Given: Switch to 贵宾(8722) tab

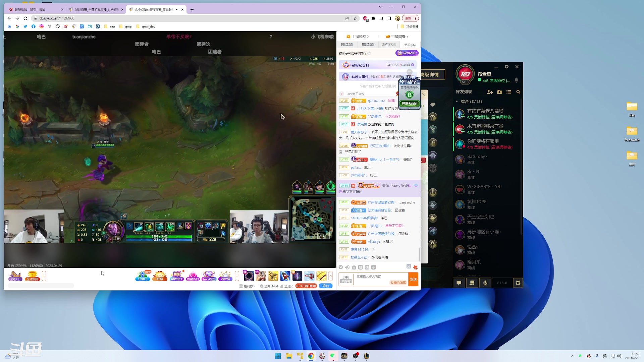Looking at the screenshot, I should (x=389, y=45).
